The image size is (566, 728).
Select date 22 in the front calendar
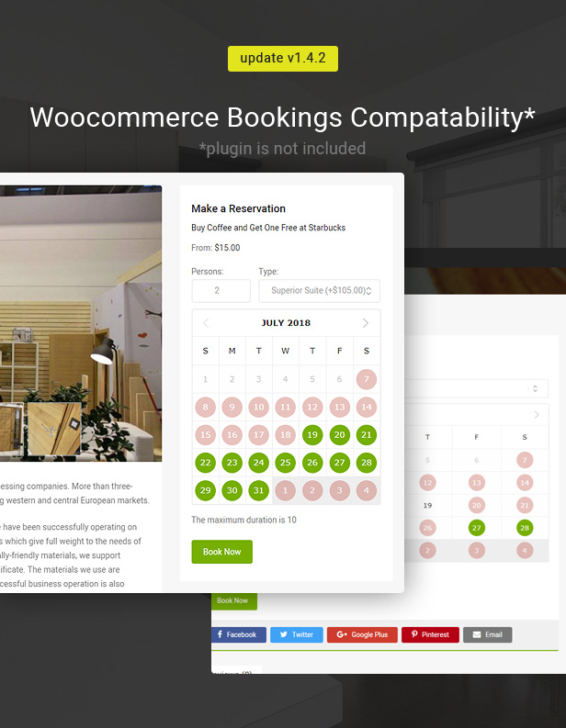205,463
